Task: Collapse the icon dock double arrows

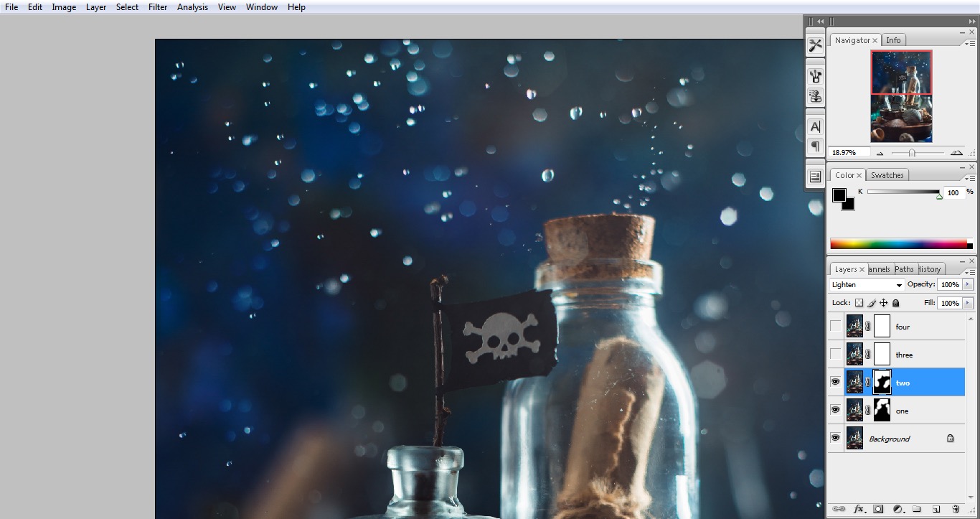Action: (820, 22)
